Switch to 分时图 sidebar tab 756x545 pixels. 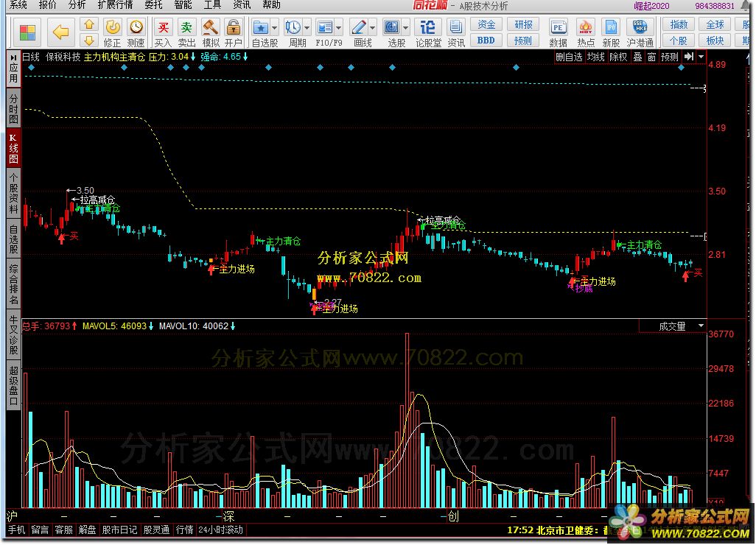pos(13,109)
